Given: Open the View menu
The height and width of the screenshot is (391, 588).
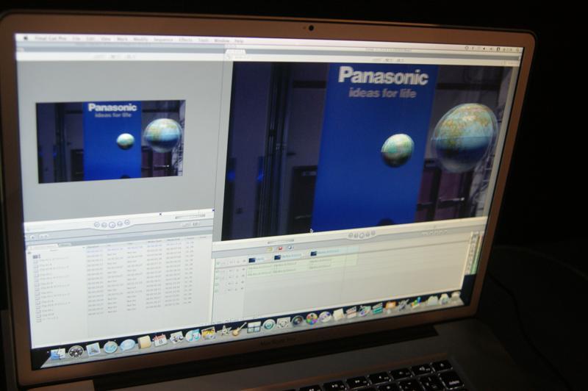Looking at the screenshot, I should pos(106,39).
